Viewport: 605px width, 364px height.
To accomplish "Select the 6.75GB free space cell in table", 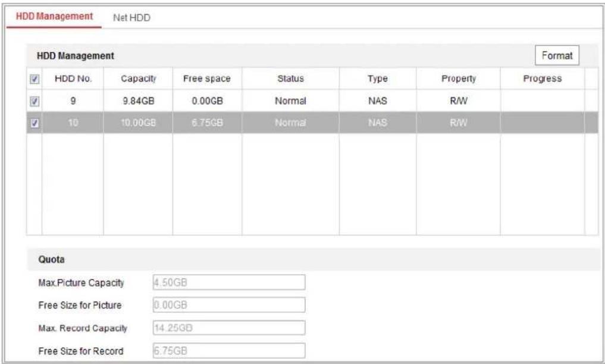I will pyautogui.click(x=207, y=123).
